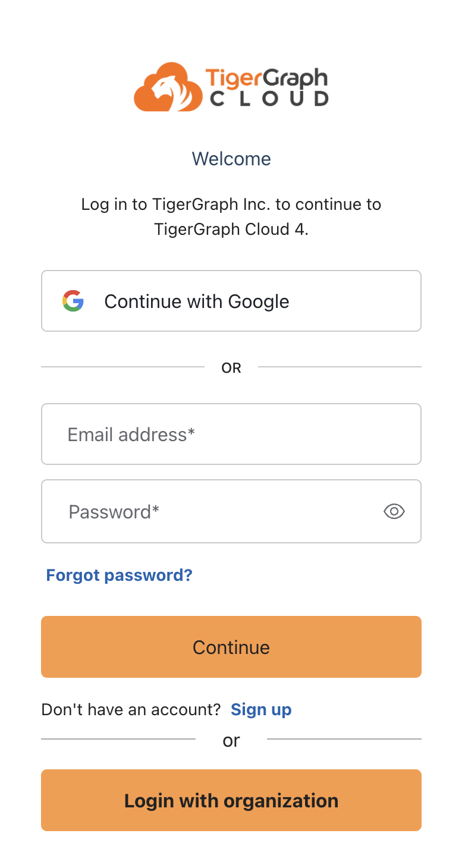The height and width of the screenshot is (868, 465).
Task: Click the OR divider text
Action: 231,367
